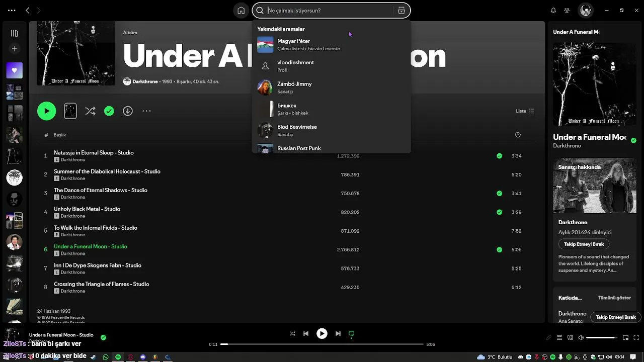Click Takip Etmeyi Bırak under Katkıda section
This screenshot has height=362, width=644.
click(616, 317)
